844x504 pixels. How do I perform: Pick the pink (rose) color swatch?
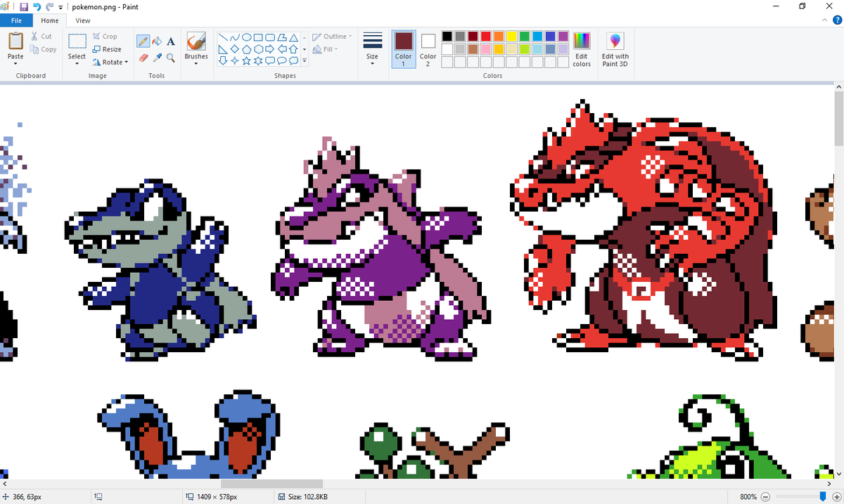pyautogui.click(x=486, y=49)
